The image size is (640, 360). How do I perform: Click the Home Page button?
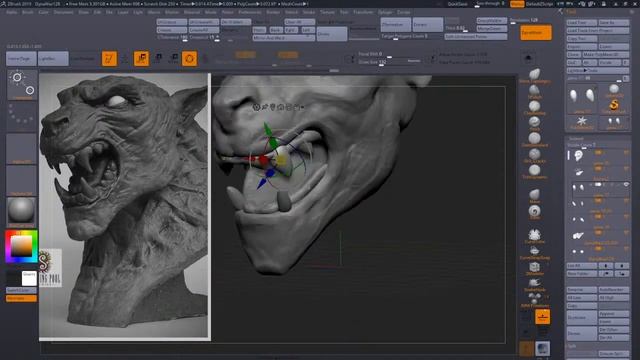click(x=21, y=59)
